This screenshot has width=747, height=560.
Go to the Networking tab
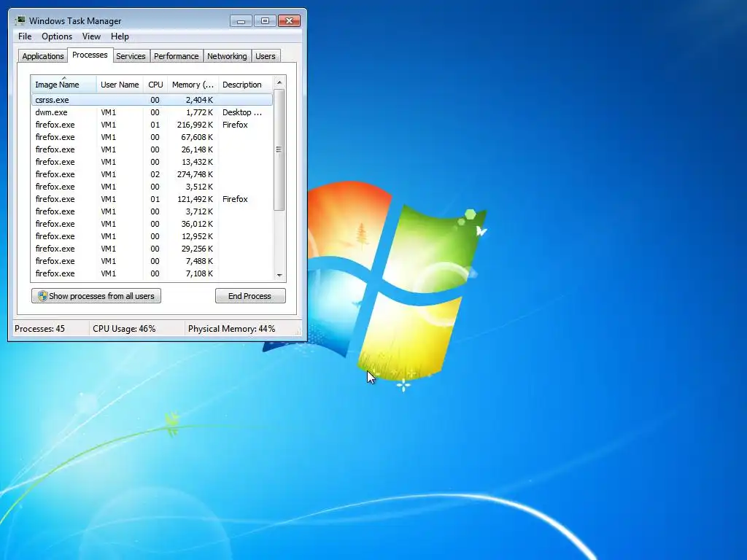(x=228, y=56)
